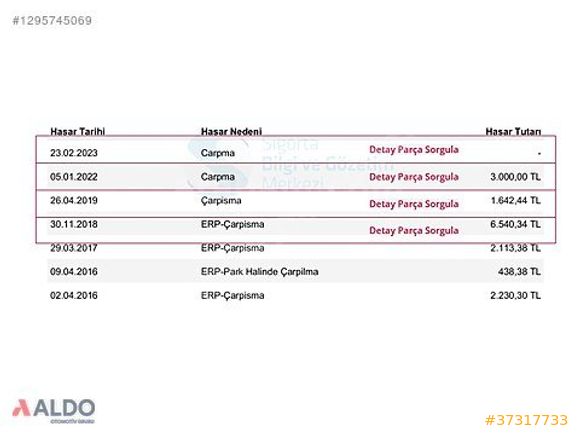Click the 2.230,30 TL amount
This screenshot has width=580, height=435.
(x=515, y=296)
